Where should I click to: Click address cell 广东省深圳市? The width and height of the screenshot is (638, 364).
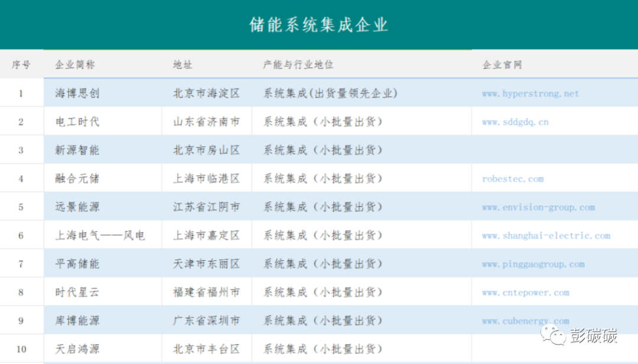(x=207, y=321)
